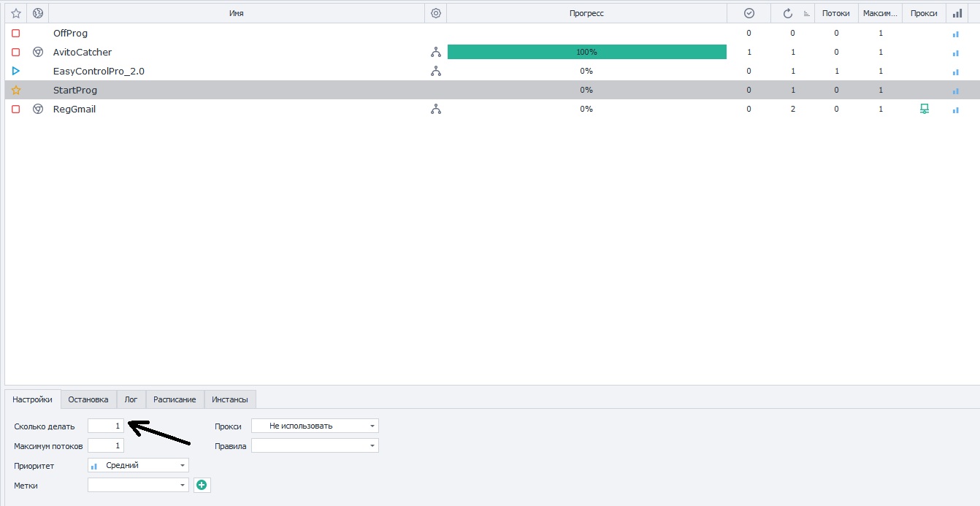
Task: Open the Приоритет dropdown set to Средний
Action: pos(138,465)
